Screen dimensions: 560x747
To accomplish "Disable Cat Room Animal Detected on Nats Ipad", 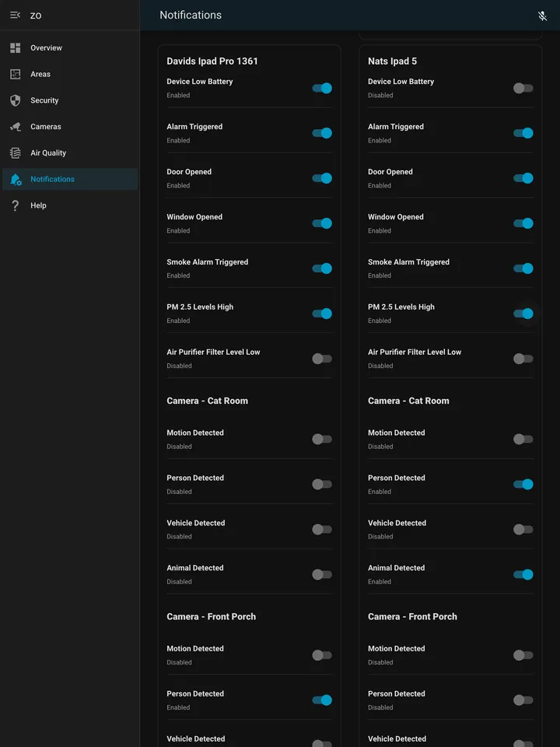I will pyautogui.click(x=523, y=574).
